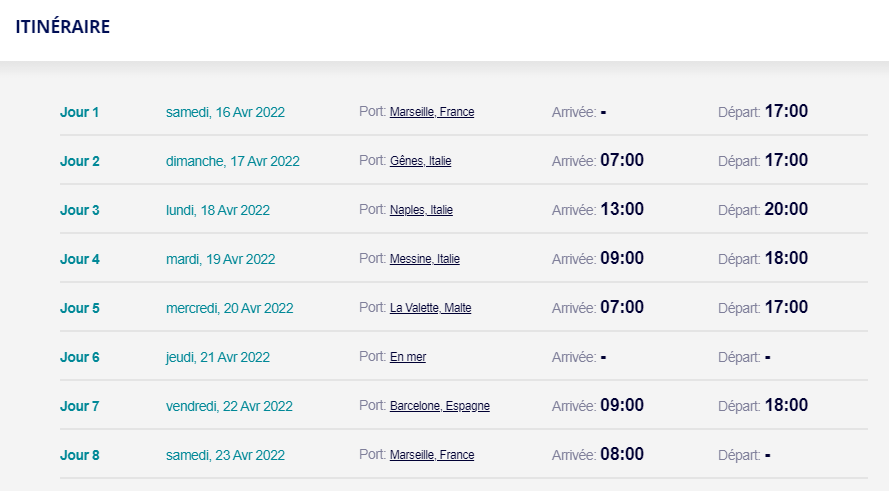
Task: Open the Gênes, Italie port link
Action: pos(421,160)
